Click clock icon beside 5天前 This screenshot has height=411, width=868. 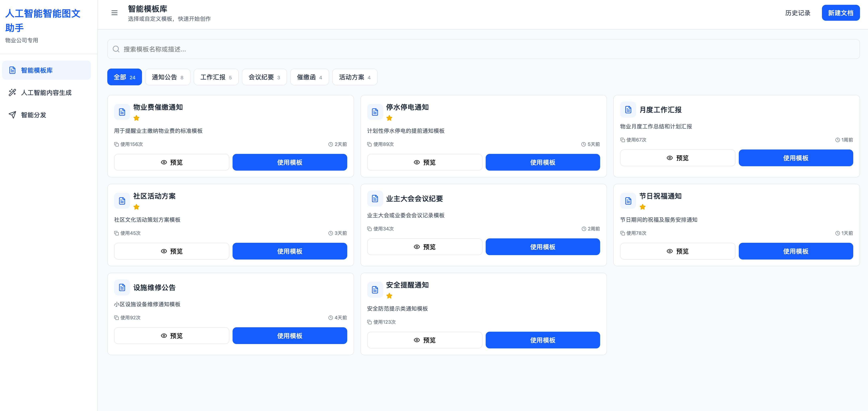(584, 144)
